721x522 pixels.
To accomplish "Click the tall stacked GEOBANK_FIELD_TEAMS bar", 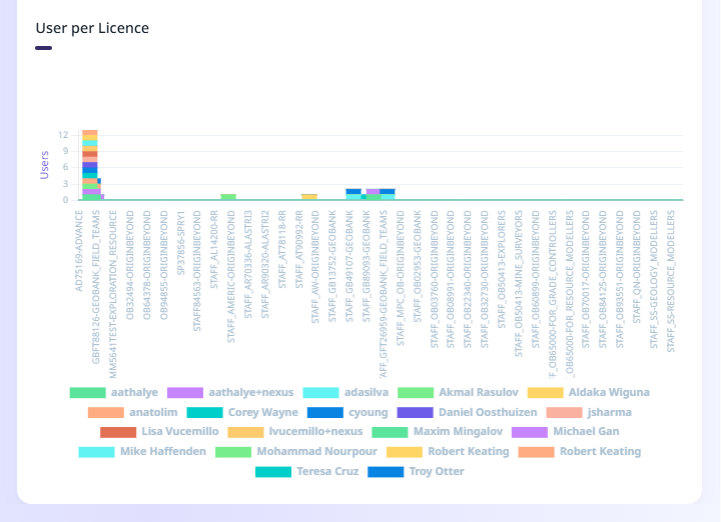I will [x=90, y=165].
